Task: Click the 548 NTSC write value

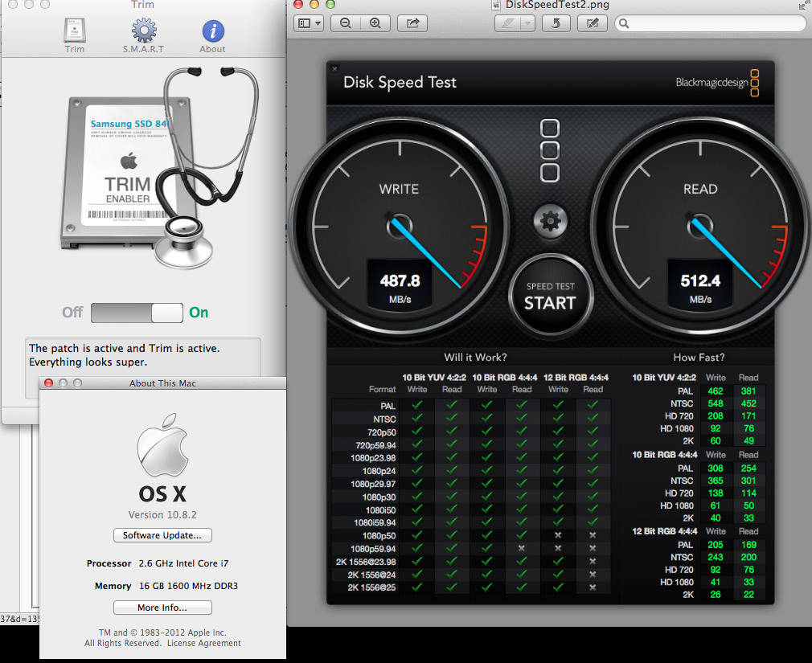Action: click(716, 403)
